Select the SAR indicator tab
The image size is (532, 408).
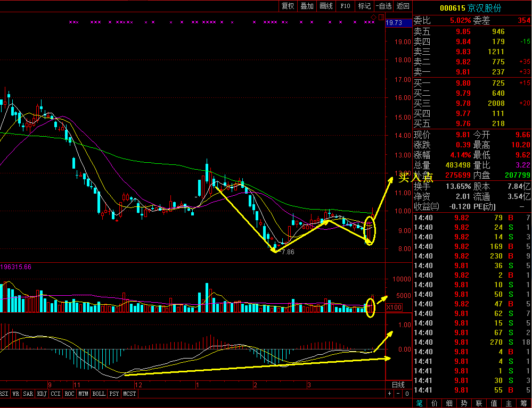tap(28, 394)
